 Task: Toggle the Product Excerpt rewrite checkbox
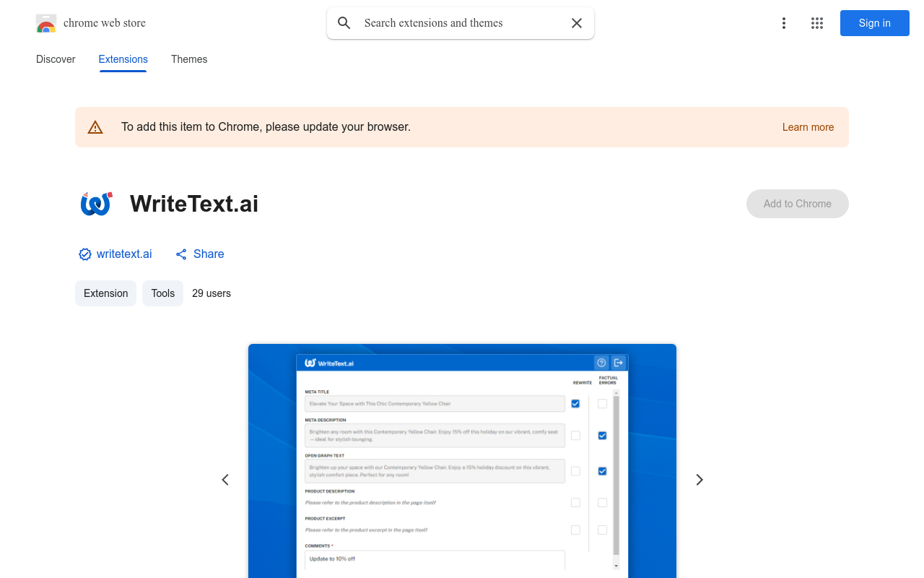tap(575, 530)
